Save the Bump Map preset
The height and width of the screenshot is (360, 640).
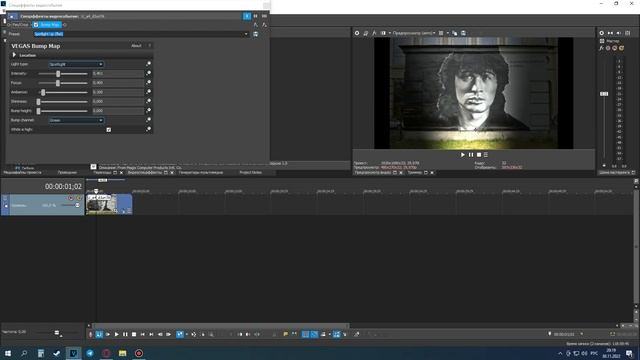click(256, 34)
